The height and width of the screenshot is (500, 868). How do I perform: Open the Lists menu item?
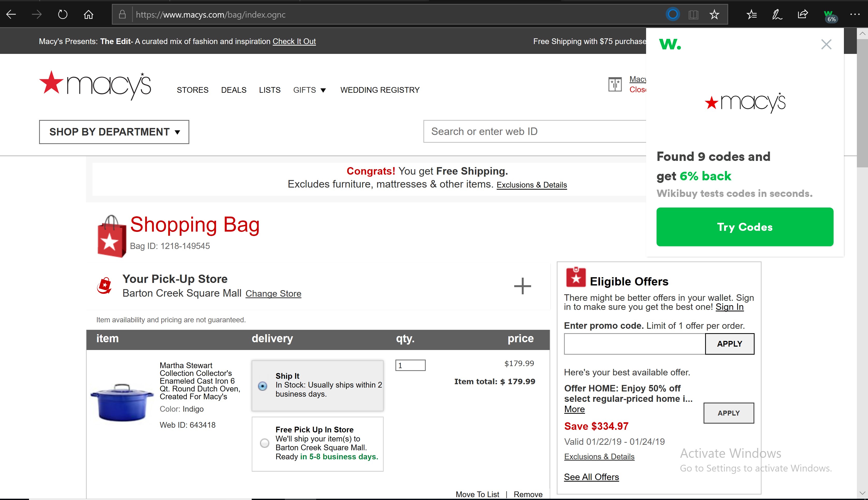pos(270,90)
